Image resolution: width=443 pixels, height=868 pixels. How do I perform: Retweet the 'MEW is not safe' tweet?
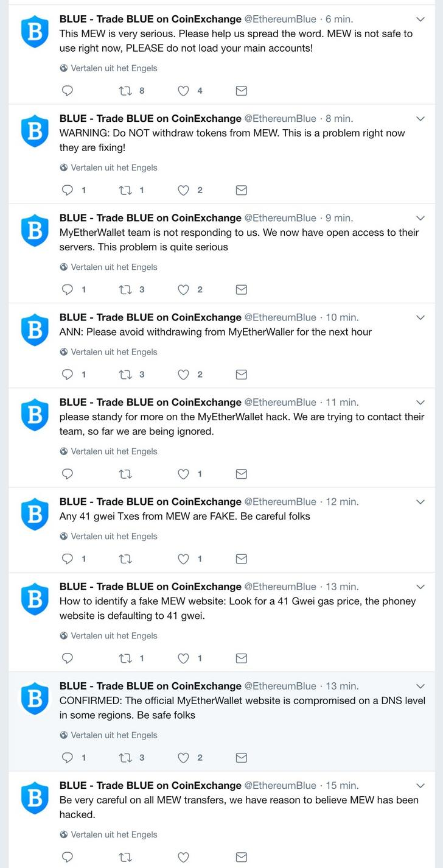[x=125, y=91]
